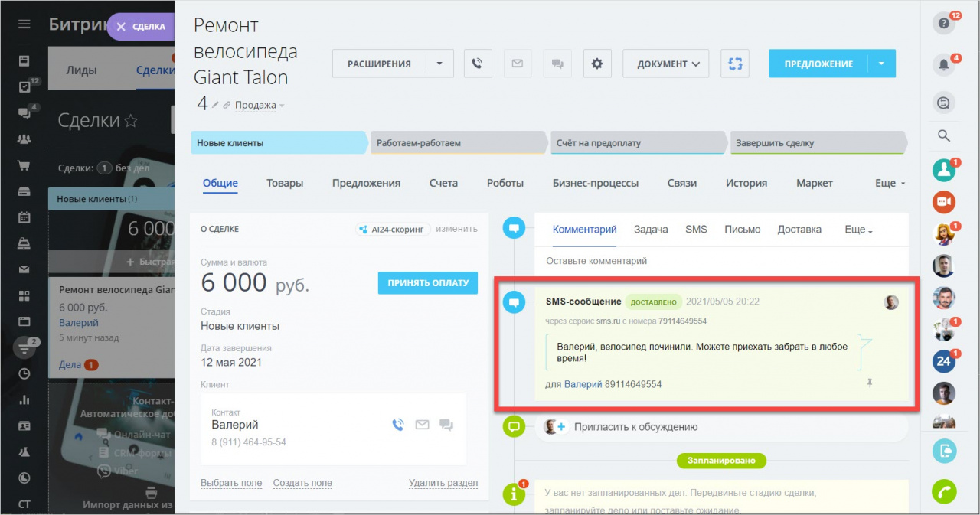Click the Оставьте комментарий input field
980x515 pixels.
[720, 261]
